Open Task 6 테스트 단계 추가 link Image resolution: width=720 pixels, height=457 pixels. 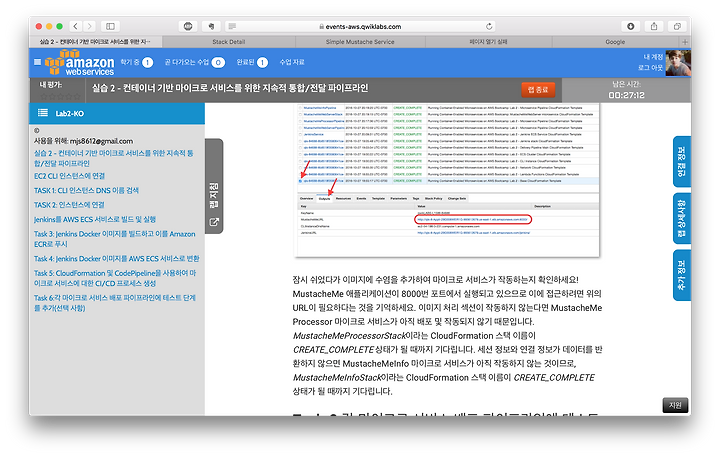[115, 303]
